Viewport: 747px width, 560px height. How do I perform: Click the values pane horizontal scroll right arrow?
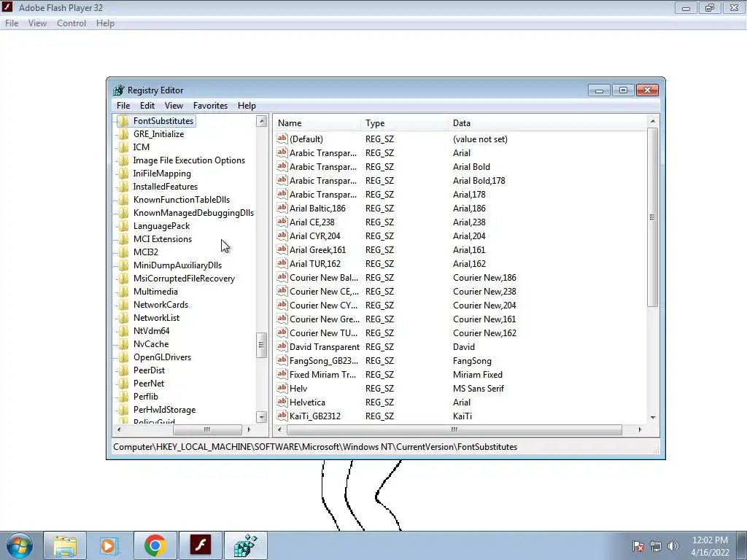640,429
